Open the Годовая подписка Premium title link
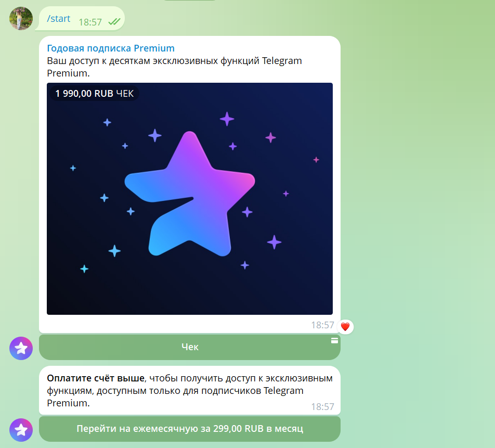The width and height of the screenshot is (495, 448). tap(110, 48)
